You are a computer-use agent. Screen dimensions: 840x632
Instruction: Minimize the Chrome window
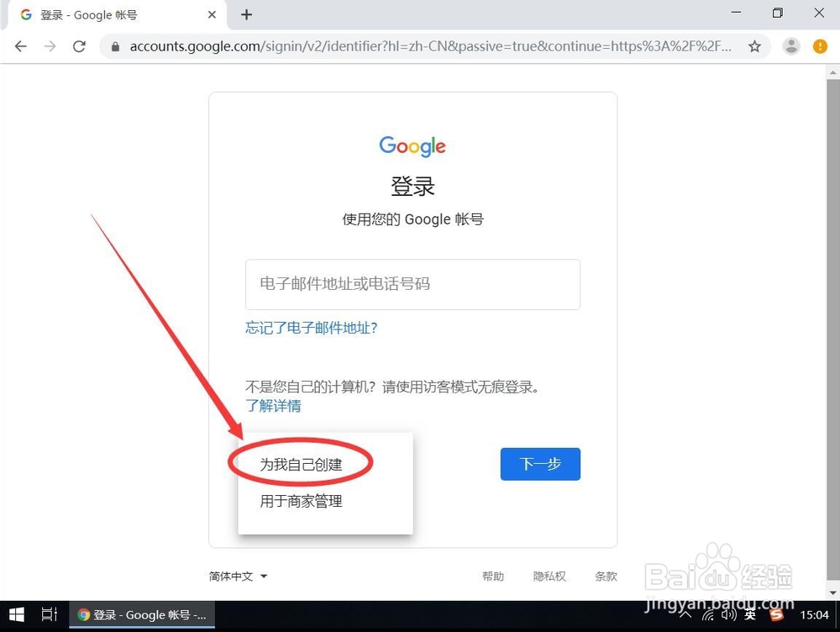(737, 13)
